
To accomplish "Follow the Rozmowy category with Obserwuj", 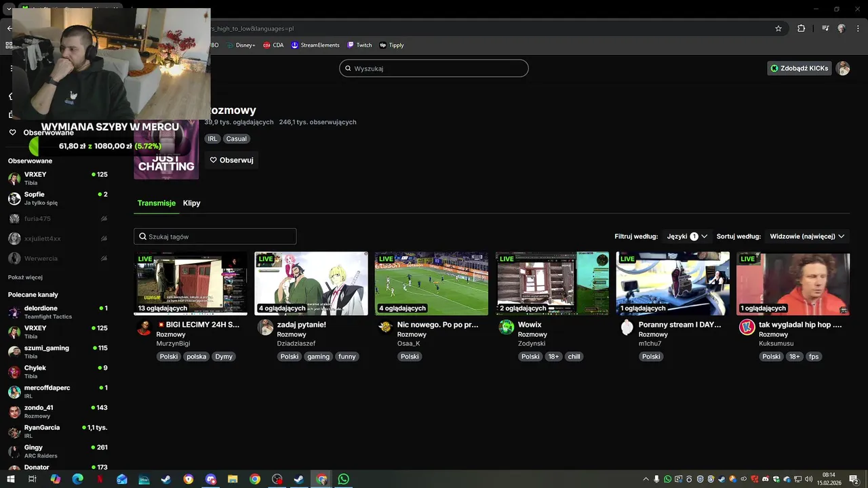I will [x=231, y=160].
